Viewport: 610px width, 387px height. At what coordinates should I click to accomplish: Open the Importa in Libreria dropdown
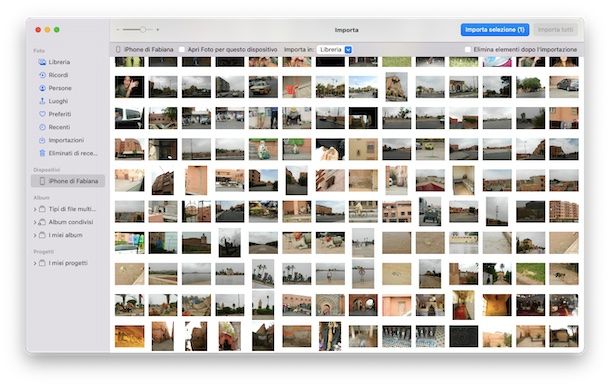(335, 49)
